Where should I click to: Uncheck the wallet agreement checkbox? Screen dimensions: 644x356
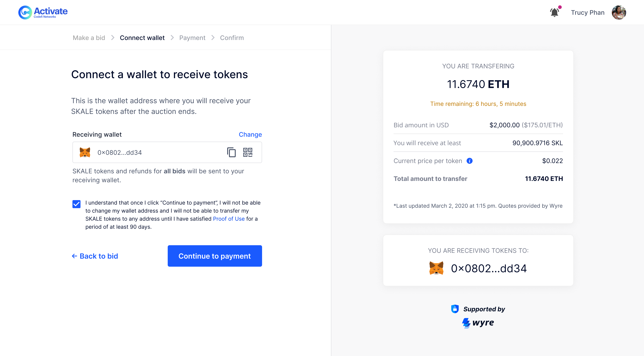point(76,204)
